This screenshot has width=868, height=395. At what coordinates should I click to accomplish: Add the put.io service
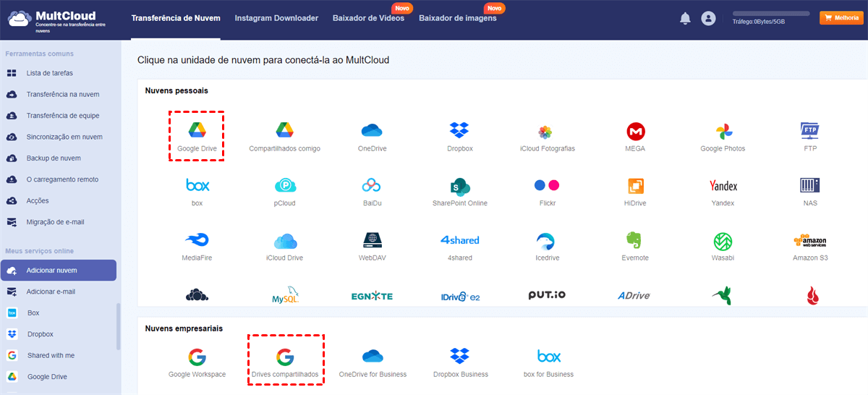pos(547,295)
